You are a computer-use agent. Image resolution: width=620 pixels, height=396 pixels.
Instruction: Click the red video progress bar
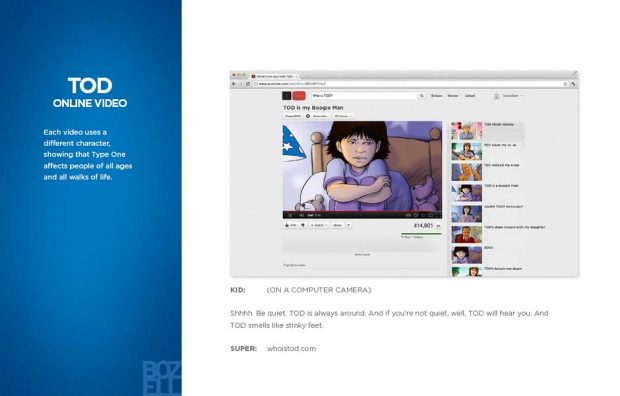pos(362,211)
